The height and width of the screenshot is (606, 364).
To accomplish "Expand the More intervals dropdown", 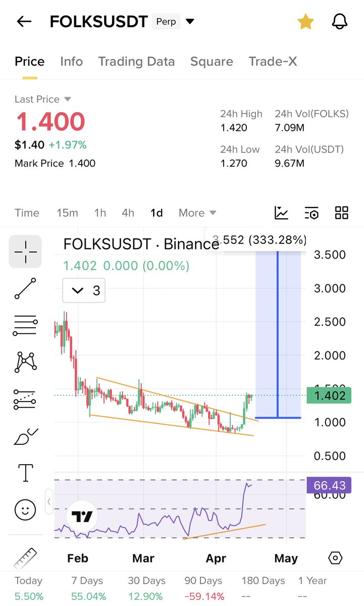I will pos(197,213).
